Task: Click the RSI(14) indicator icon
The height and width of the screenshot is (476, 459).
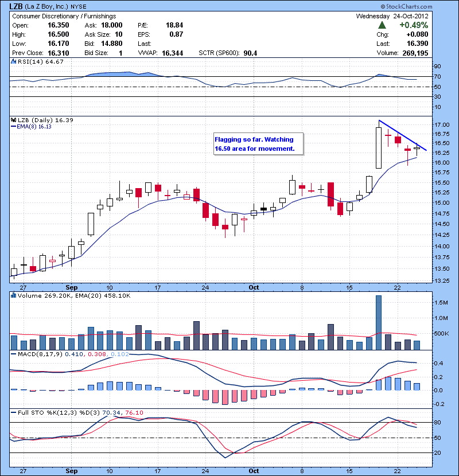Action: click(x=13, y=61)
